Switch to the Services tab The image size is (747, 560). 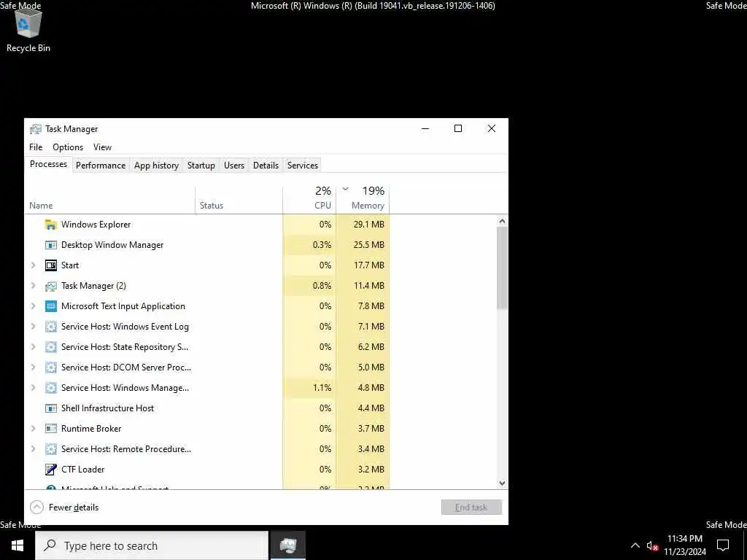click(303, 166)
